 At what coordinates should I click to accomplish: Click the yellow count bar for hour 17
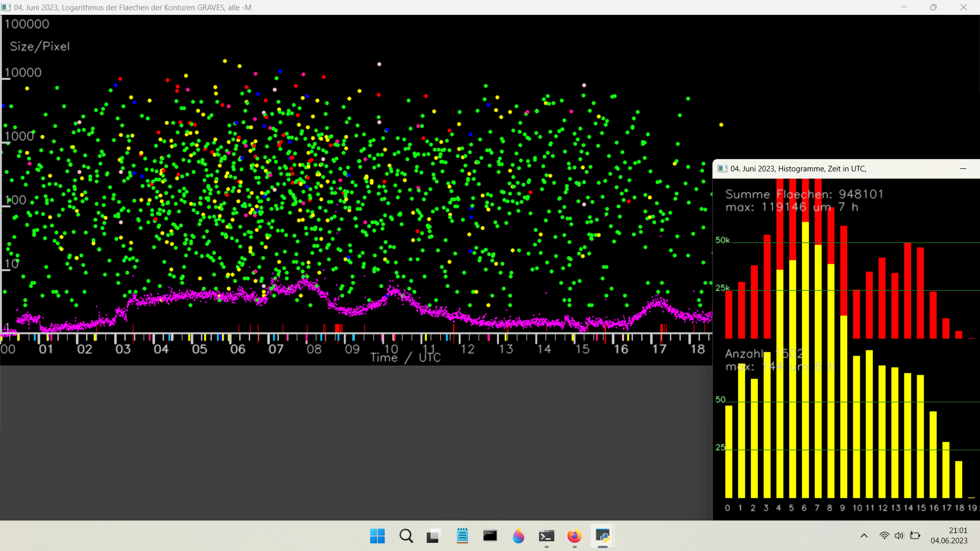[x=946, y=470]
